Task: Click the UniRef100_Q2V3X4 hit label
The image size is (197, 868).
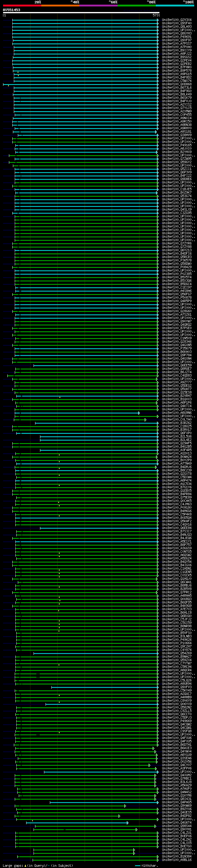Action: point(176,20)
